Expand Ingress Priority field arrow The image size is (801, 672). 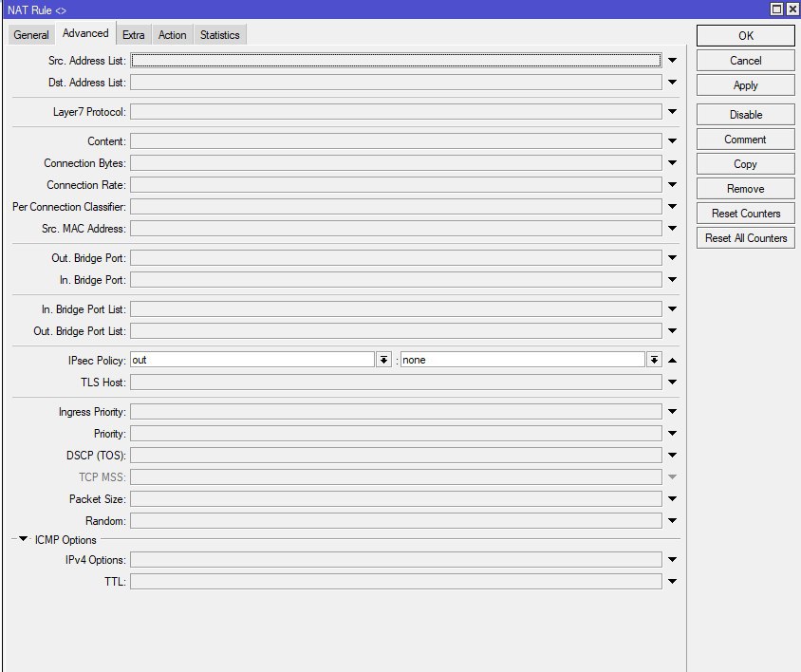click(672, 411)
